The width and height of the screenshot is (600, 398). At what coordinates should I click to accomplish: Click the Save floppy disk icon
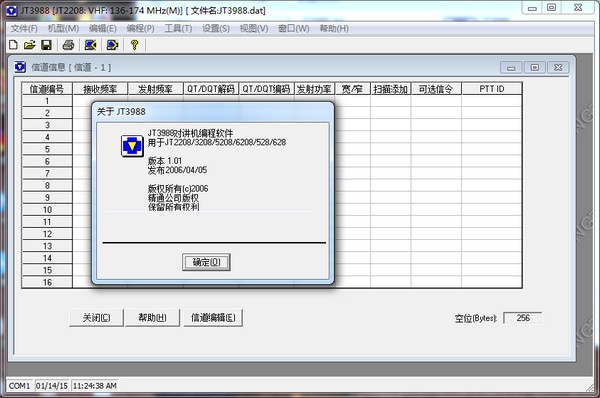pos(46,45)
